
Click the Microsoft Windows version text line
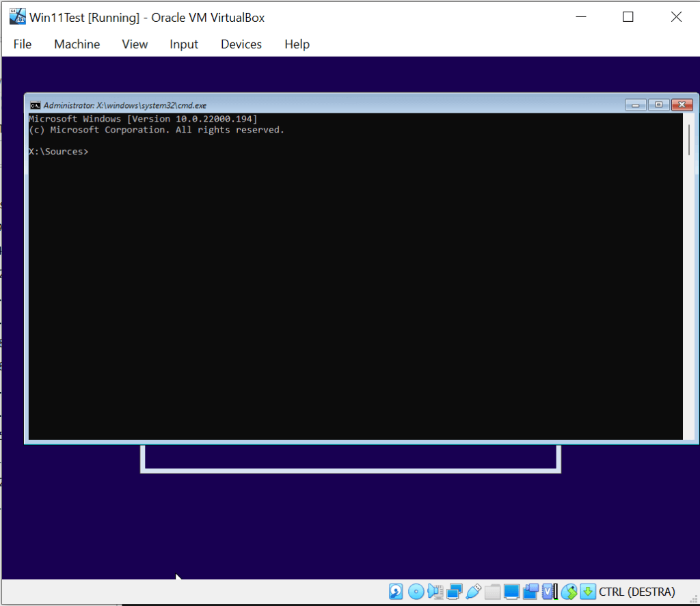pyautogui.click(x=143, y=119)
